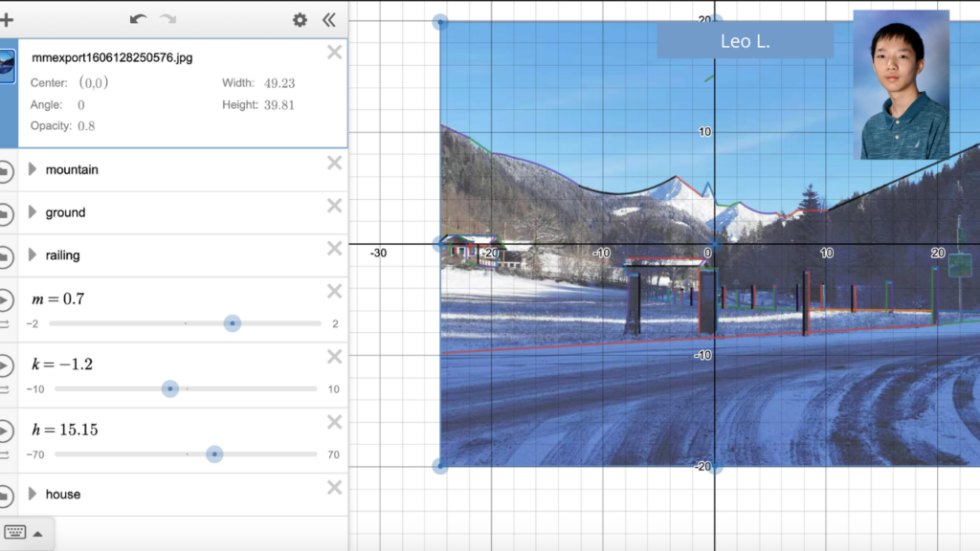Click the plus icon to add item
The image size is (980, 551).
pyautogui.click(x=7, y=19)
